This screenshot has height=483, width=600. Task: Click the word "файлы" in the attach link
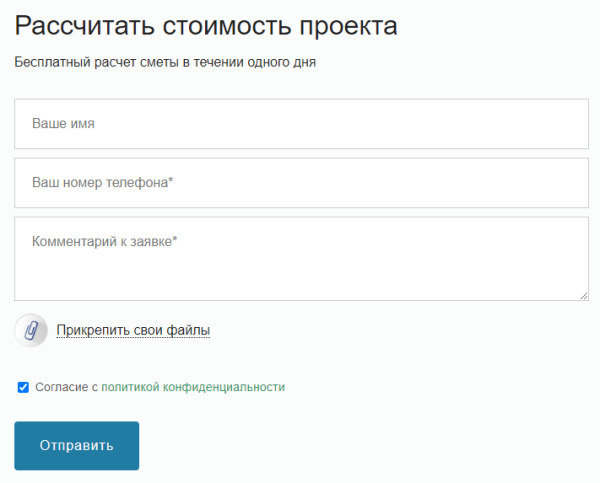click(x=189, y=330)
